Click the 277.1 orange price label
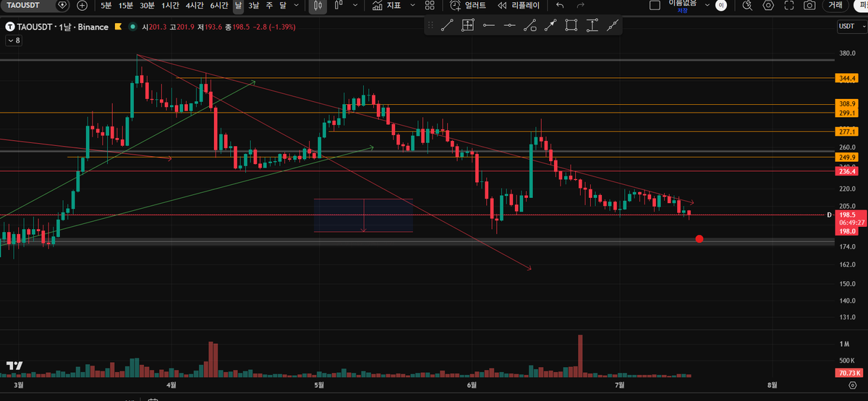Screen dimensions: 868x401 tap(846, 131)
